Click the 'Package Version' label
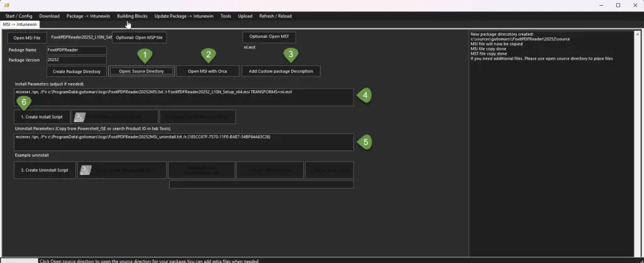 pyautogui.click(x=25, y=60)
